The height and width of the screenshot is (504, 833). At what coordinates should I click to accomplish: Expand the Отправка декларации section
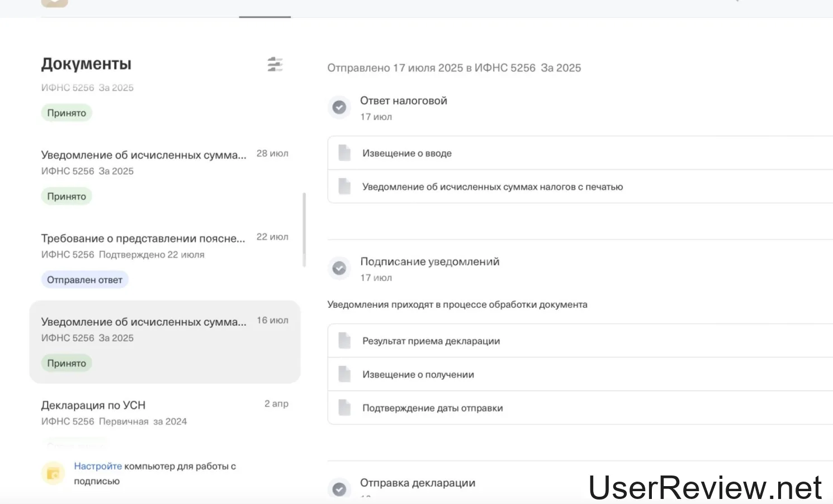point(418,483)
